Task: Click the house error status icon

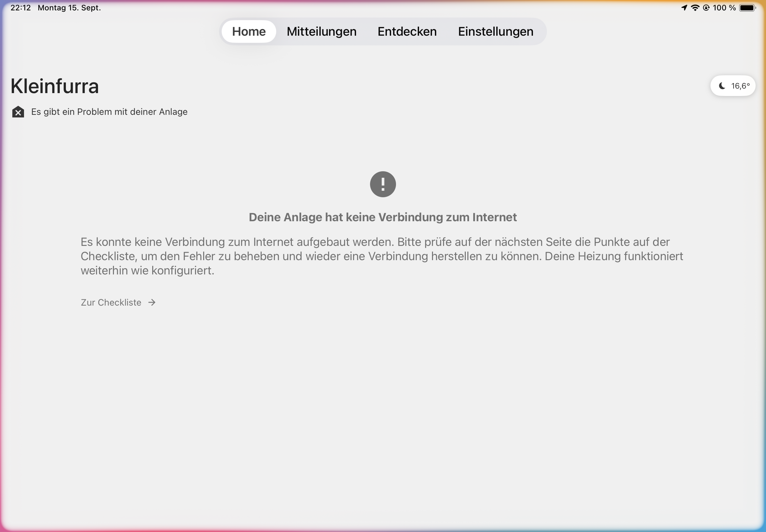Action: (x=18, y=112)
